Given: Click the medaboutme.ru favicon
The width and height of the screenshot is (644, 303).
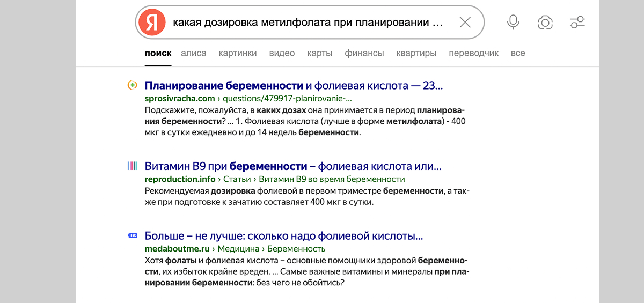Looking at the screenshot, I should tap(133, 235).
